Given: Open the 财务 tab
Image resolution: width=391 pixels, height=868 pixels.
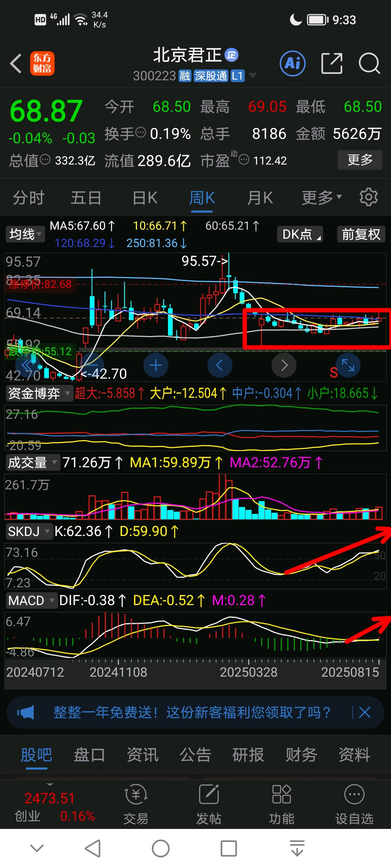Looking at the screenshot, I should [x=301, y=755].
